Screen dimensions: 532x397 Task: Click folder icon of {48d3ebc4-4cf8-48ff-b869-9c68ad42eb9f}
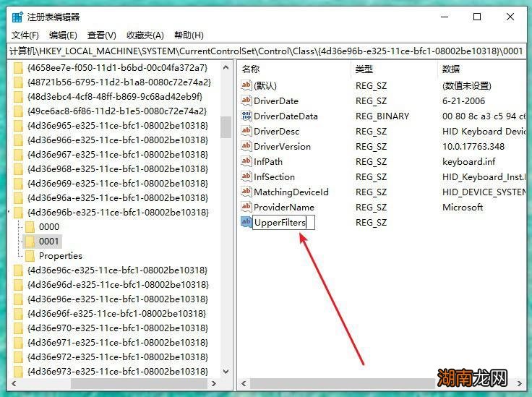(18, 97)
